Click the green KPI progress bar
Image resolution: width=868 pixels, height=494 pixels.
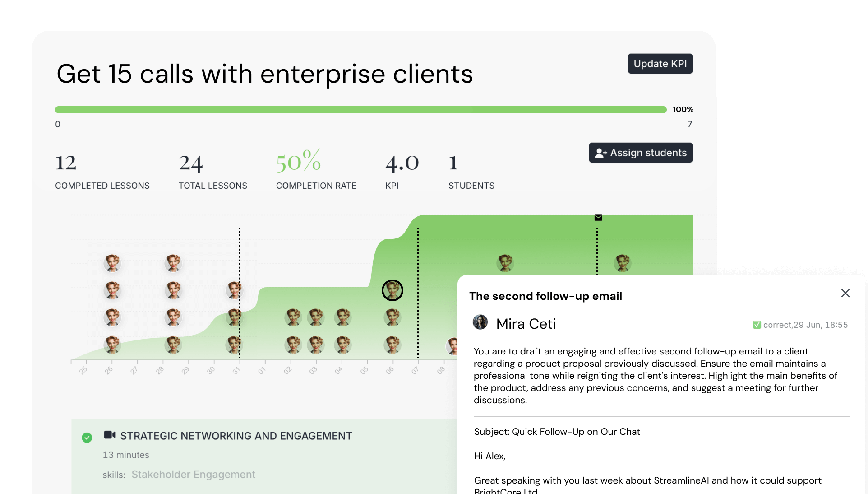[360, 110]
